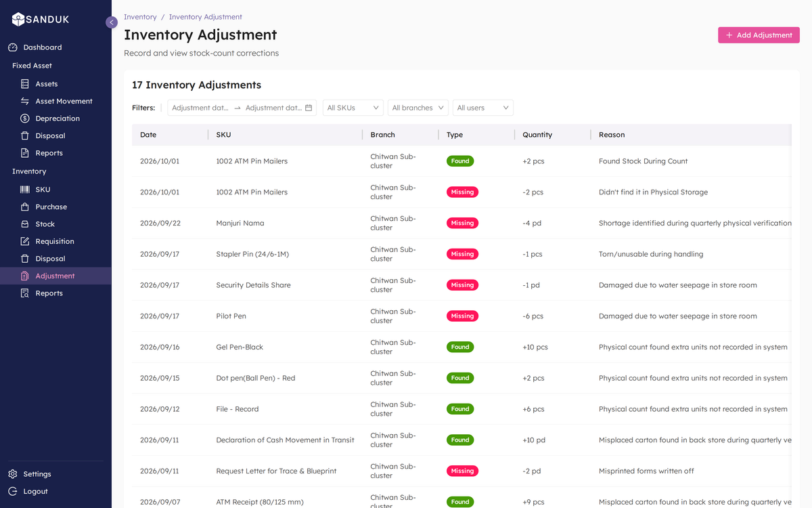Click the Fixed Asset Disposal trash icon

25,135
